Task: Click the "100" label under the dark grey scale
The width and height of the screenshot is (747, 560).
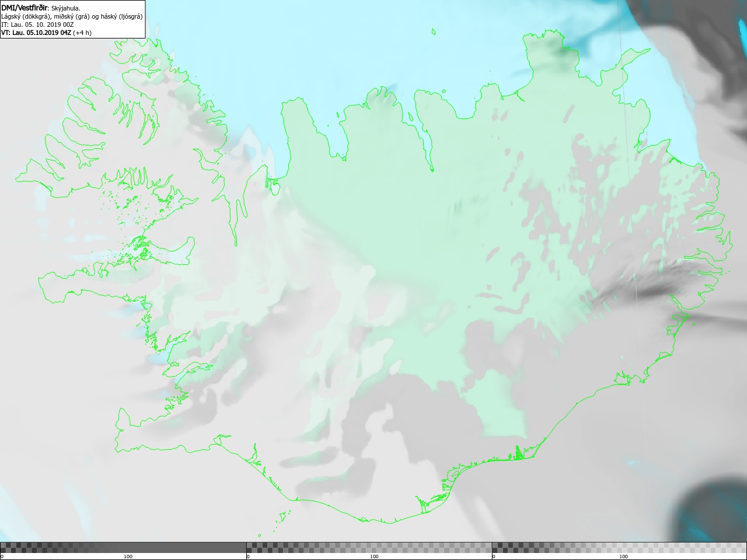Action: (128, 556)
